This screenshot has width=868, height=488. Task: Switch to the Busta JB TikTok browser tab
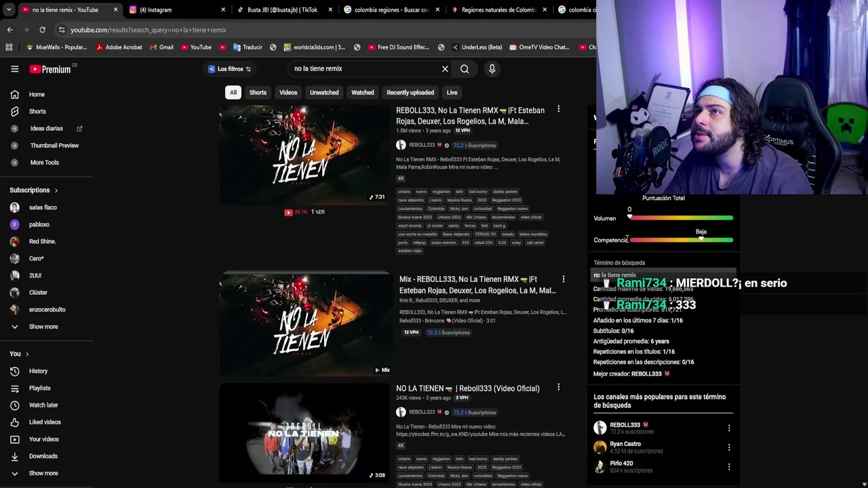(283, 9)
